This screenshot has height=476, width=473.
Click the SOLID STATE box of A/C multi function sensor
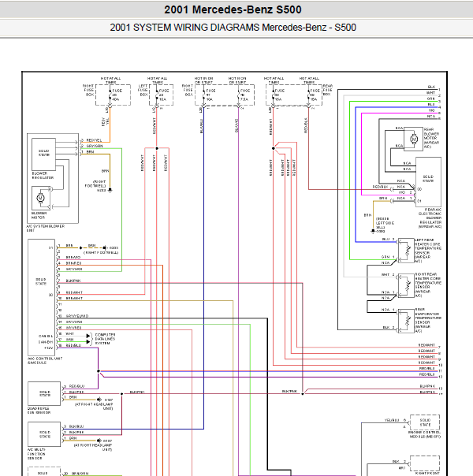tap(44, 434)
